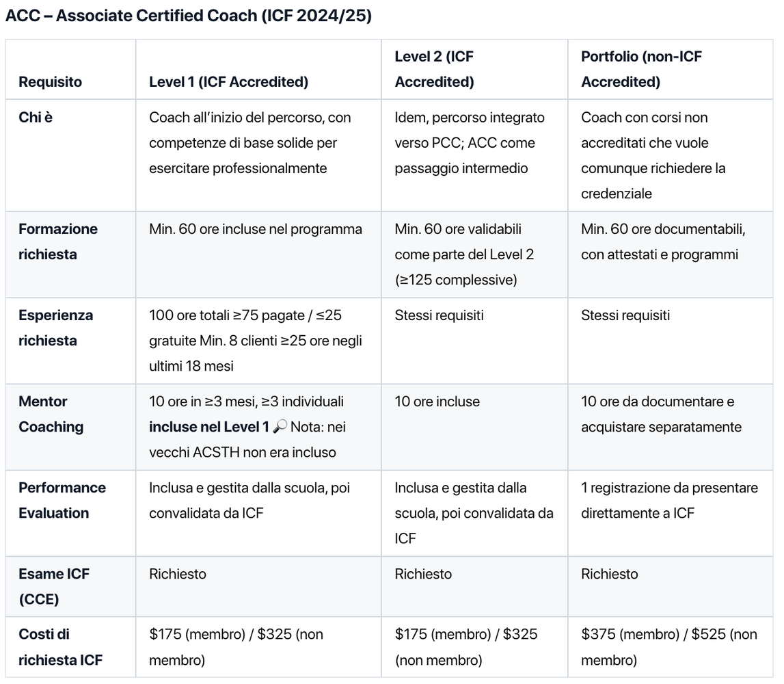Screen dimensions: 784x684
Task: Click the magnifying glass emoji in Mentor Coaching
Action: tap(280, 428)
